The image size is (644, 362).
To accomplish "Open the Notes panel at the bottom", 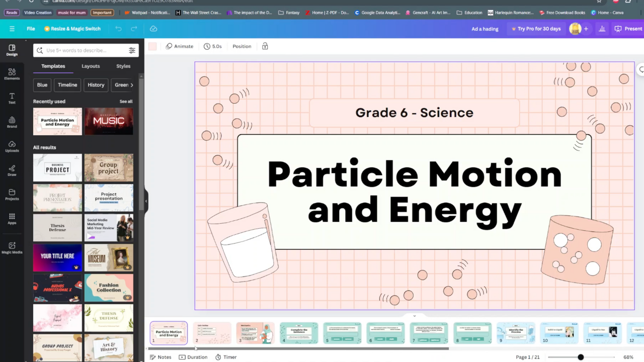I will tap(160, 357).
